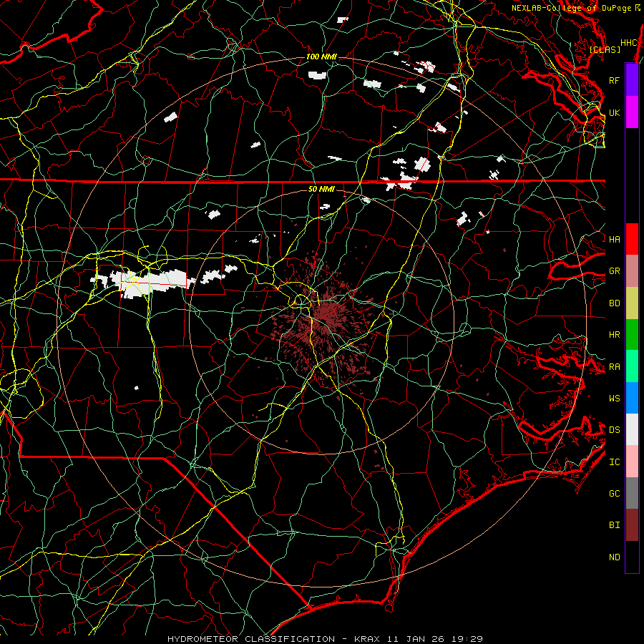Click the [CLAS] units label

pyautogui.click(x=605, y=49)
